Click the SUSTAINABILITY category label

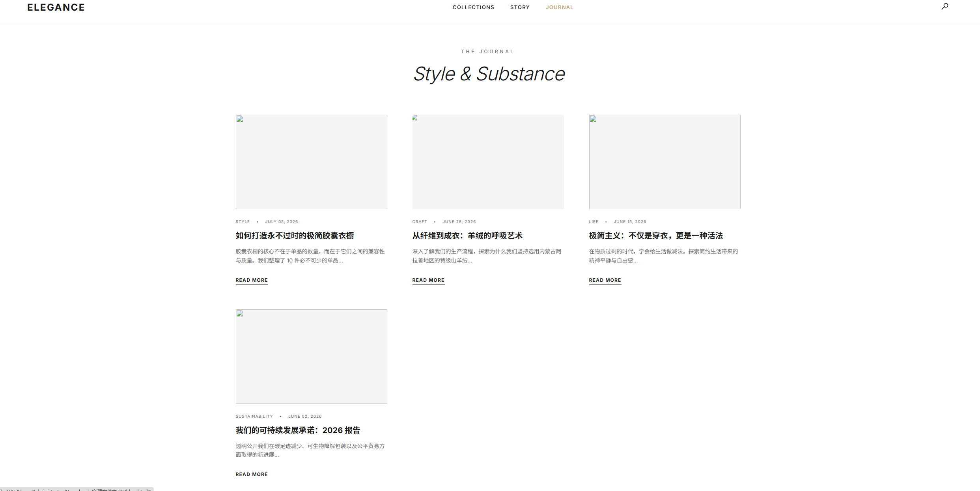(254, 417)
